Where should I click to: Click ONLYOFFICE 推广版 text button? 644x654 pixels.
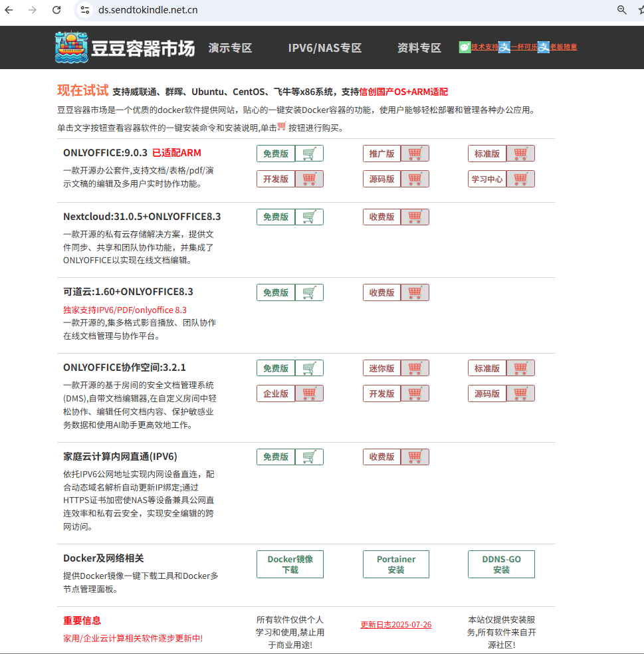pos(381,154)
